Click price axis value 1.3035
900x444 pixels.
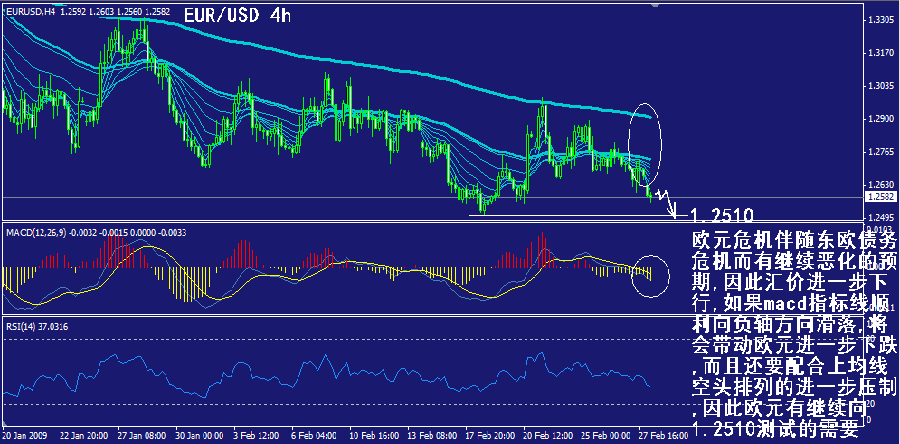coord(880,86)
